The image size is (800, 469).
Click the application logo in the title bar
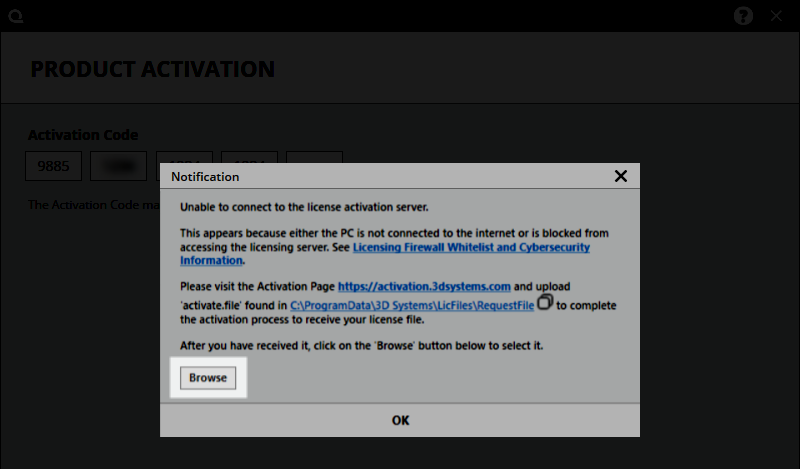tap(15, 16)
